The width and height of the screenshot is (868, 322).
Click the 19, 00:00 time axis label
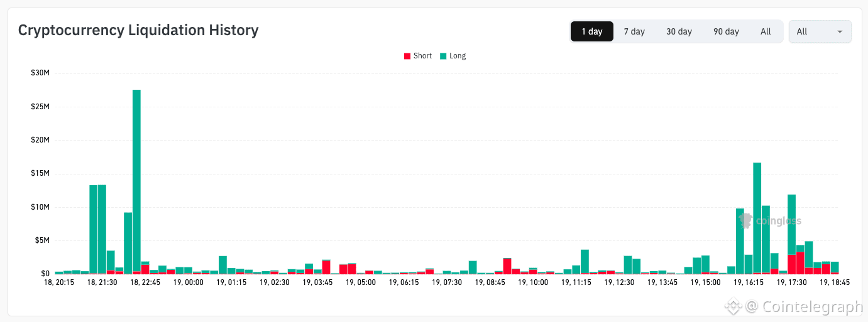tap(189, 282)
